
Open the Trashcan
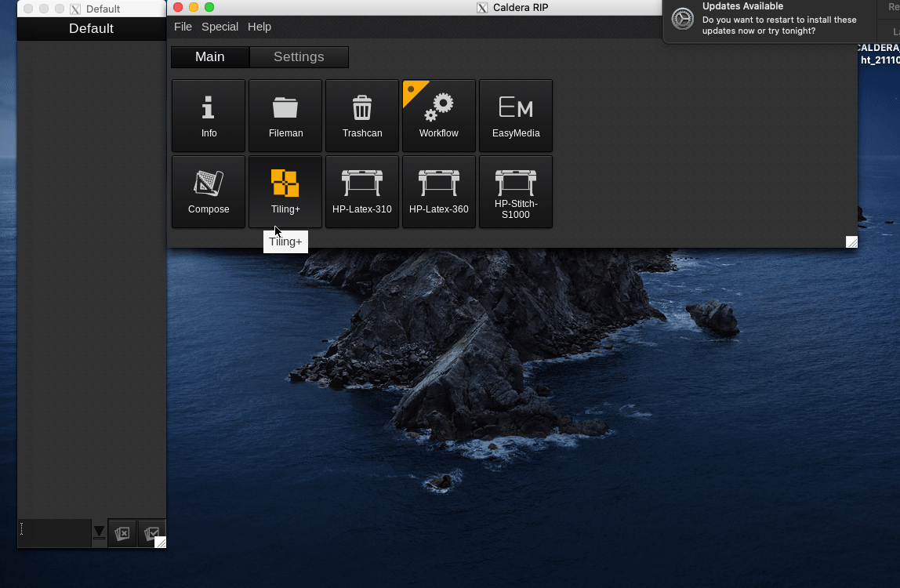361,115
